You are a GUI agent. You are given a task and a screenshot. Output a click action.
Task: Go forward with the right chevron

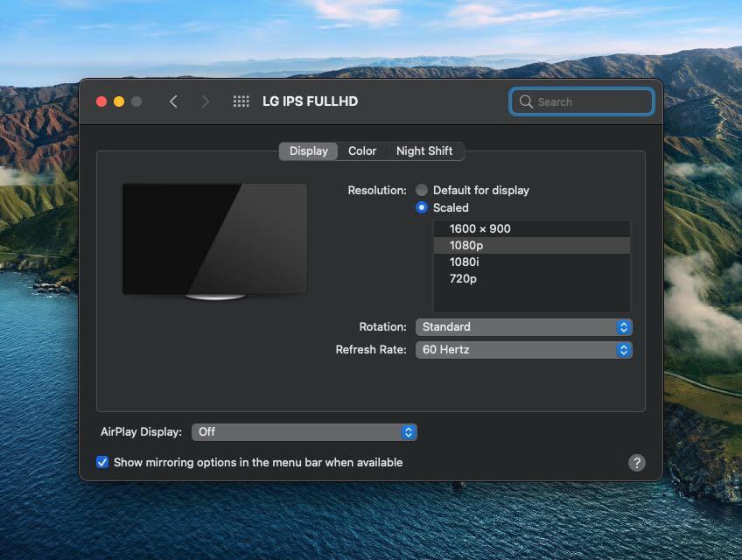205,101
